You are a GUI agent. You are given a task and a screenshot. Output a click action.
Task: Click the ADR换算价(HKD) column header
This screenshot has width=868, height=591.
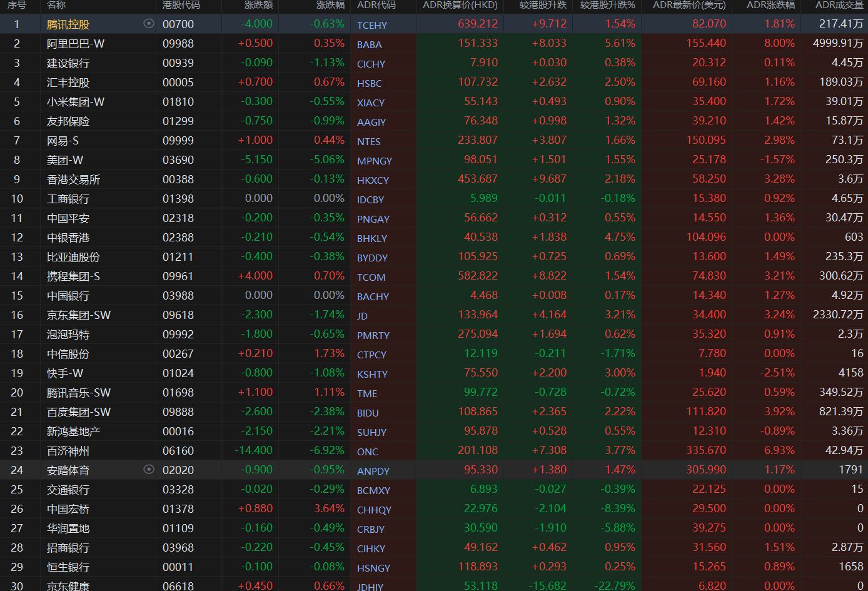(x=460, y=5)
